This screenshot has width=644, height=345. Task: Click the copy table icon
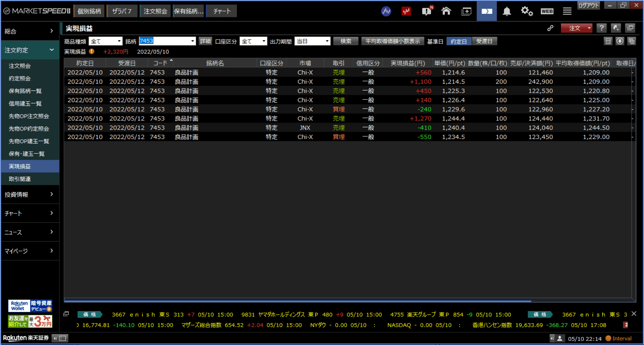click(x=632, y=41)
